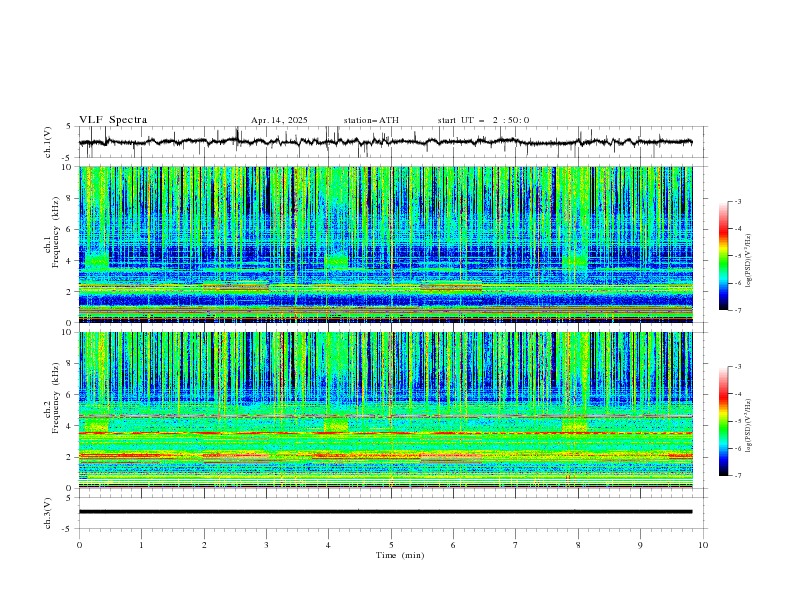Click the Time axis tick label "9"

coord(640,545)
